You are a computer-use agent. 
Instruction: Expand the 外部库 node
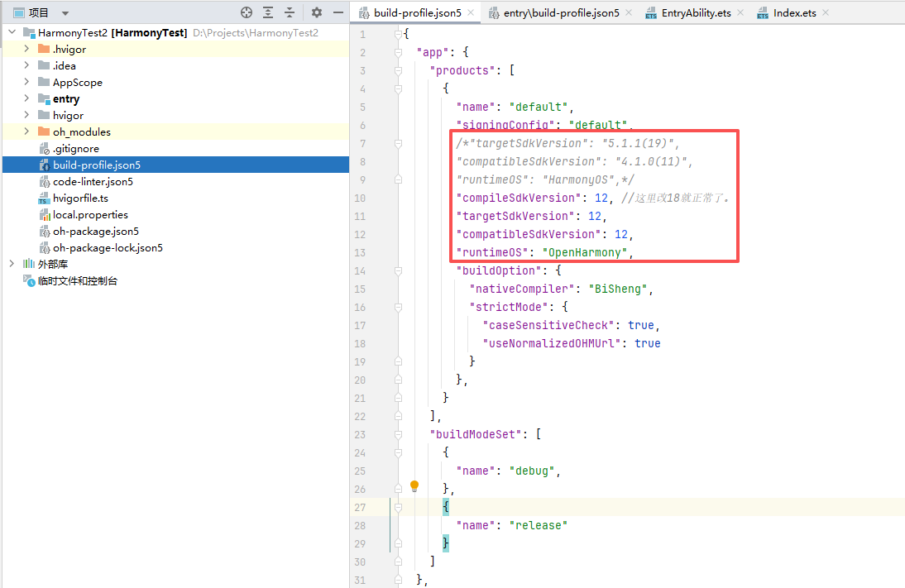click(12, 264)
